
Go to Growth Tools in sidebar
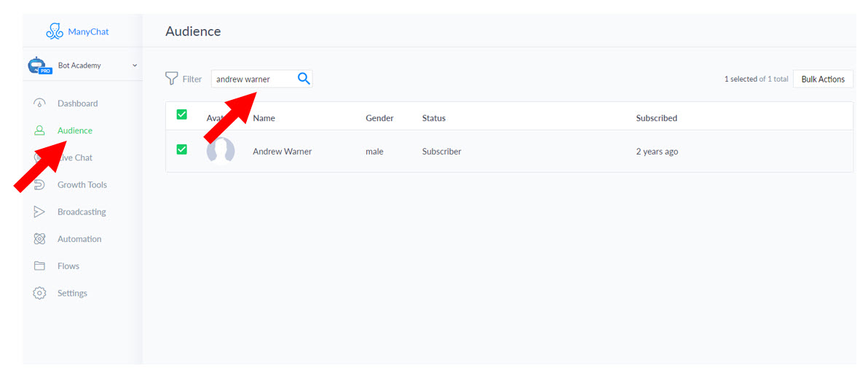82,185
